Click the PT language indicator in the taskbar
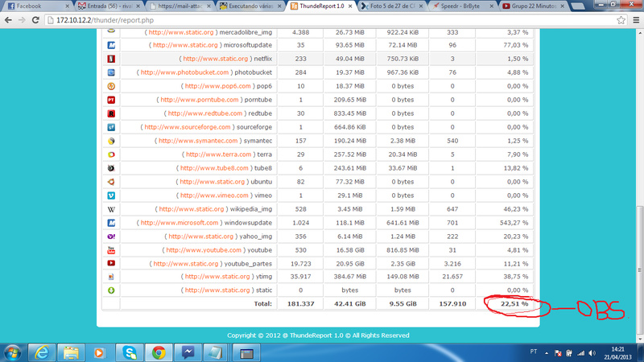The image size is (644, 362). point(533,352)
